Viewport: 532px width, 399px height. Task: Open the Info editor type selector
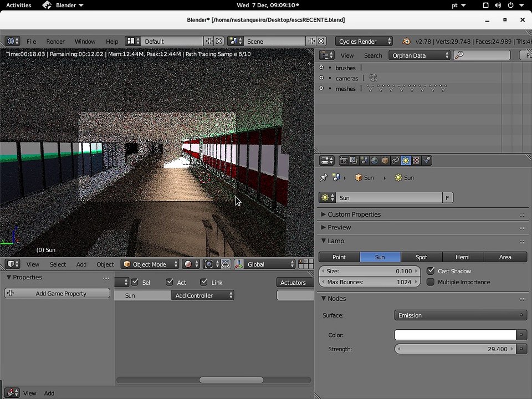(x=13, y=41)
